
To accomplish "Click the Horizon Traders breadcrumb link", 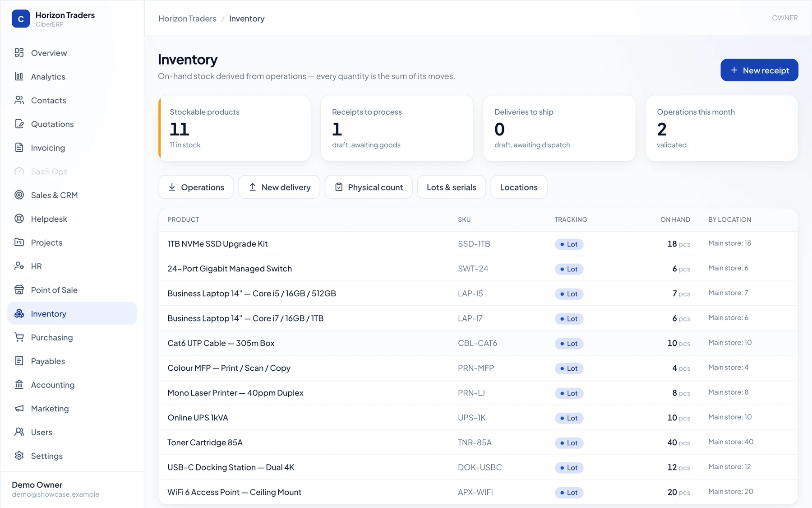I will 187,19.
